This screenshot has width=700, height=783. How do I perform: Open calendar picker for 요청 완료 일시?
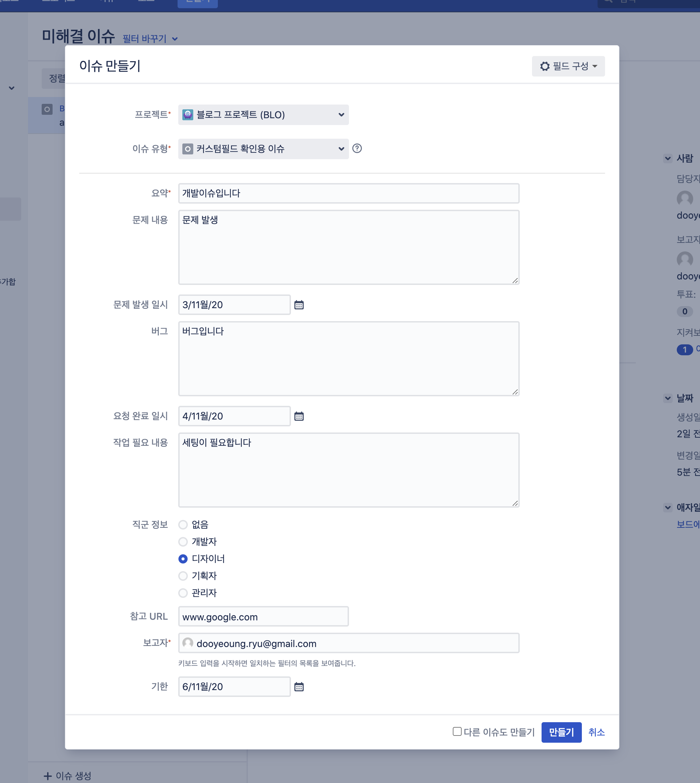[299, 416]
